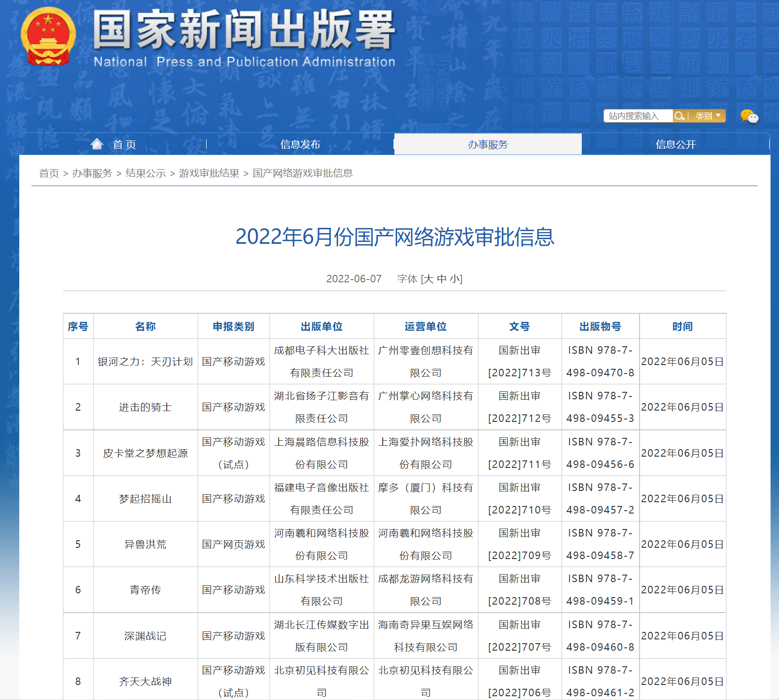
Task: Set font size to small (小)
Action: pyautogui.click(x=455, y=279)
